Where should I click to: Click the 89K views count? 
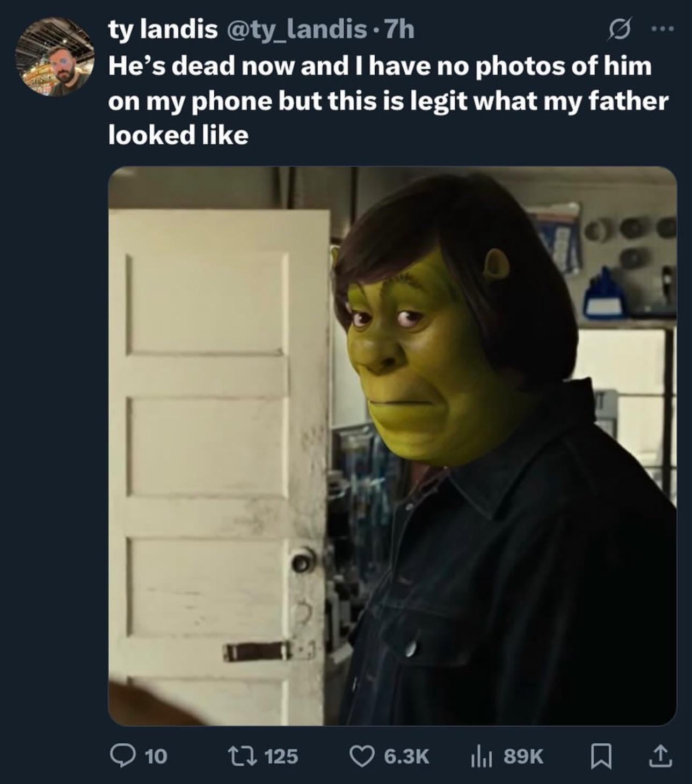pyautogui.click(x=523, y=756)
